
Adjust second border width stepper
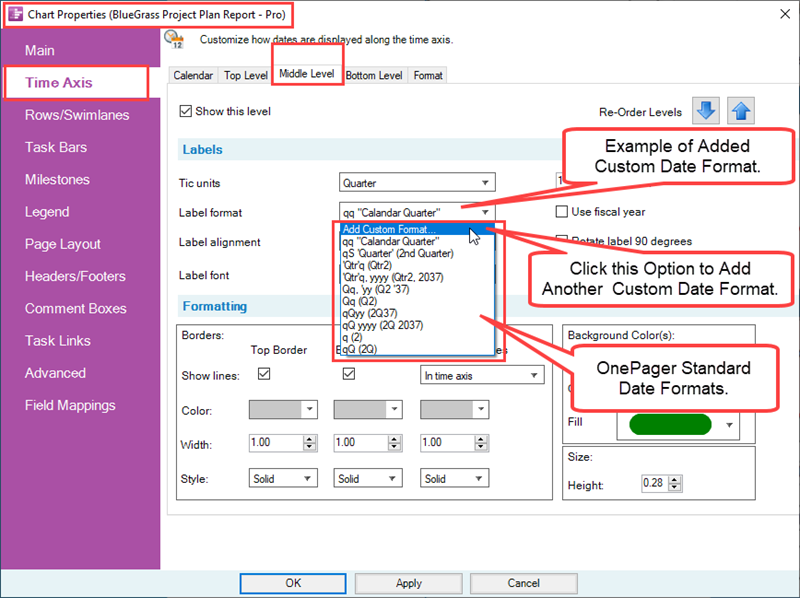coord(394,443)
